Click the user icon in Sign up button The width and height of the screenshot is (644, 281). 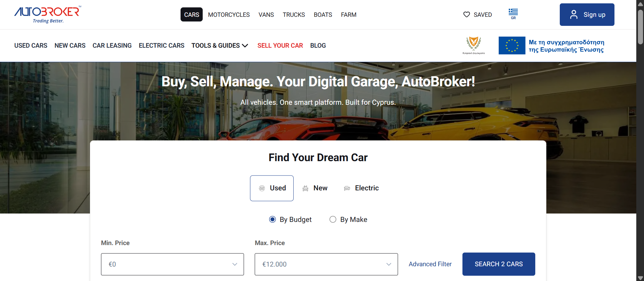pos(574,14)
